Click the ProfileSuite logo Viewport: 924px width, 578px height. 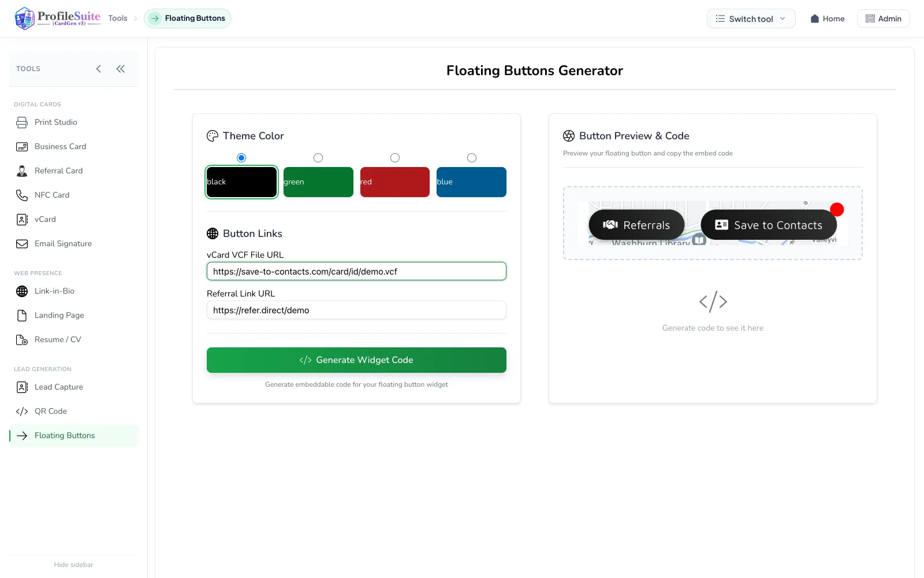pyautogui.click(x=58, y=18)
